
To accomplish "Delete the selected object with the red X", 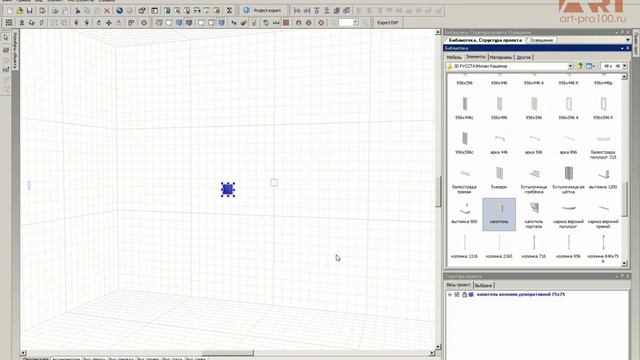I will point(107,11).
